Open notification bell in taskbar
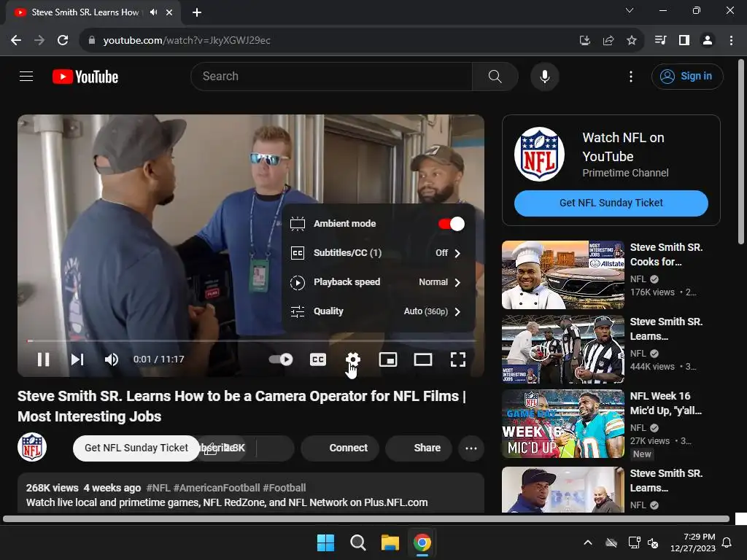The height and width of the screenshot is (560, 747). (727, 542)
